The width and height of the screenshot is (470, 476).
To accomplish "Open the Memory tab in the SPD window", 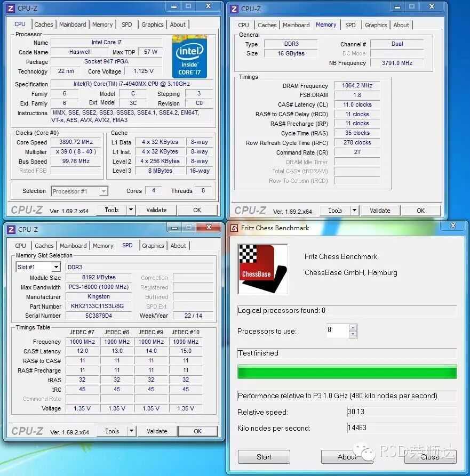I will point(103,246).
